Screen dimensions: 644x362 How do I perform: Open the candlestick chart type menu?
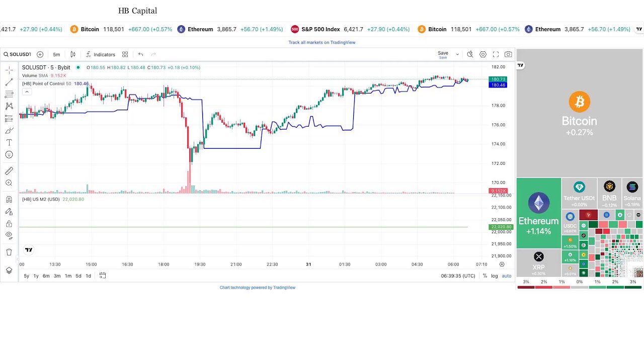pyautogui.click(x=73, y=54)
